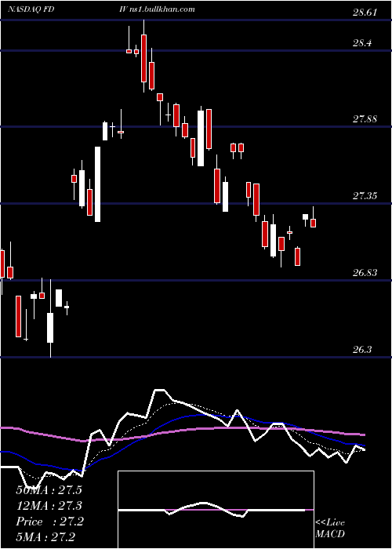Click the 26.3 price level label
The width and height of the screenshot is (392, 549).
pyautogui.click(x=362, y=350)
